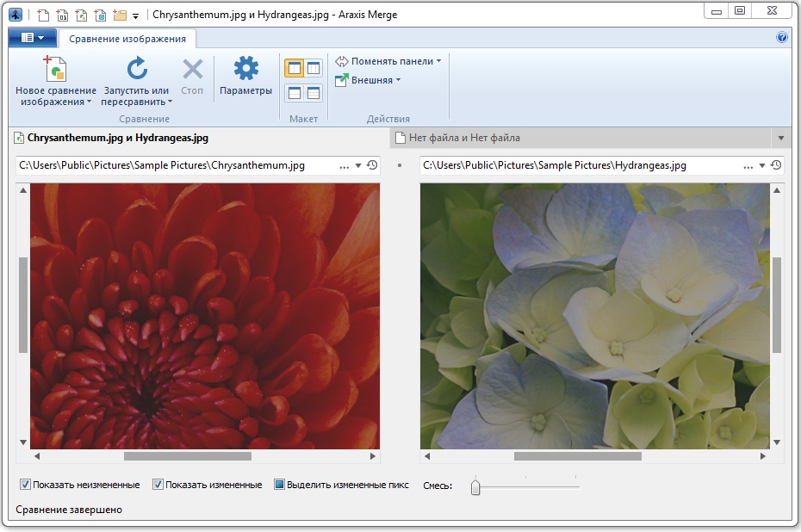Image resolution: width=801 pixels, height=532 pixels.
Task: Expand the Новое сравнение изображения dropdown arrow
Action: pyautogui.click(x=90, y=102)
